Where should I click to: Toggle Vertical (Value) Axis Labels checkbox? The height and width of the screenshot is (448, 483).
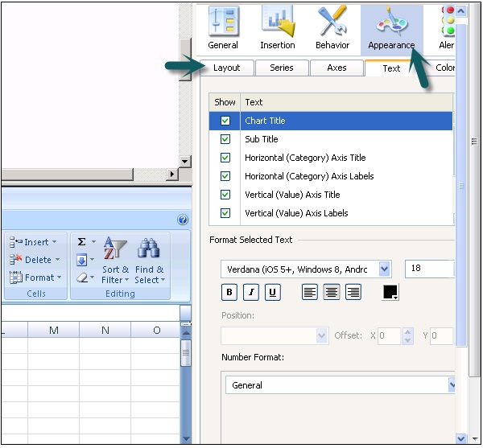(x=225, y=213)
